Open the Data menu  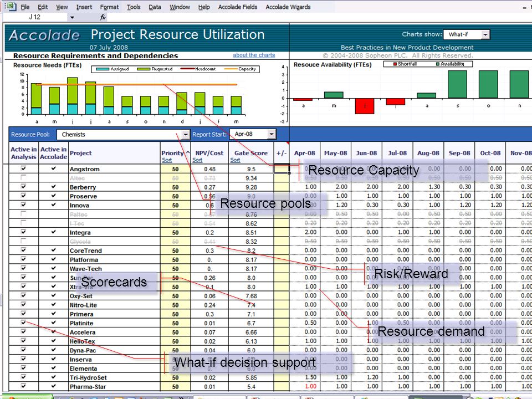click(155, 7)
